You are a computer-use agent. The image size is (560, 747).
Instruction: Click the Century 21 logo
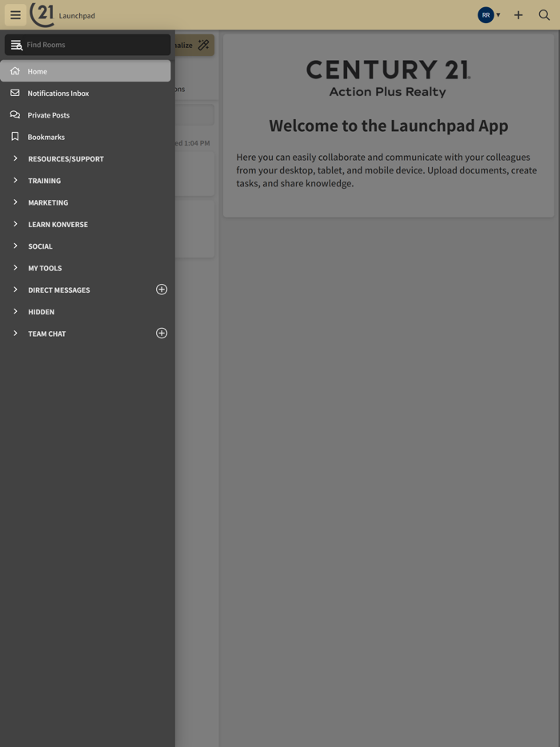tap(42, 14)
